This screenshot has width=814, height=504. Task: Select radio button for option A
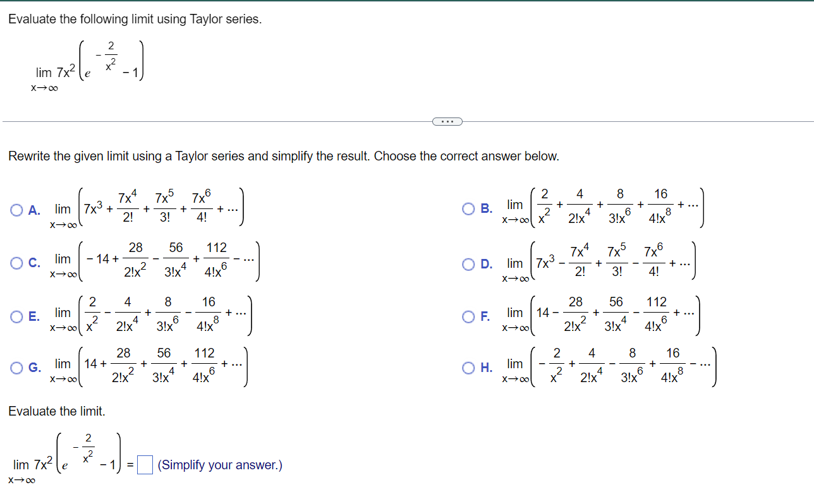coord(16,210)
